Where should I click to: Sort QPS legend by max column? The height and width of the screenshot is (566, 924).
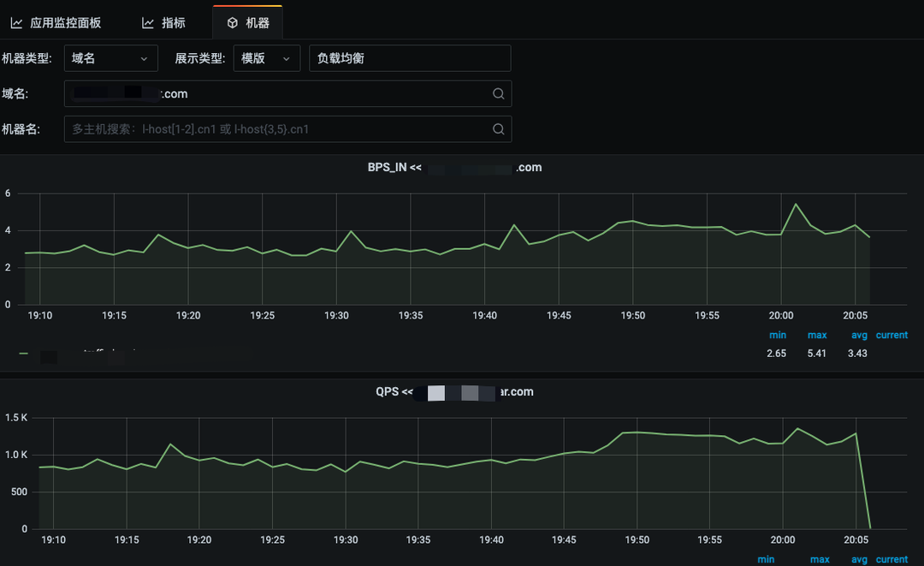pos(820,559)
